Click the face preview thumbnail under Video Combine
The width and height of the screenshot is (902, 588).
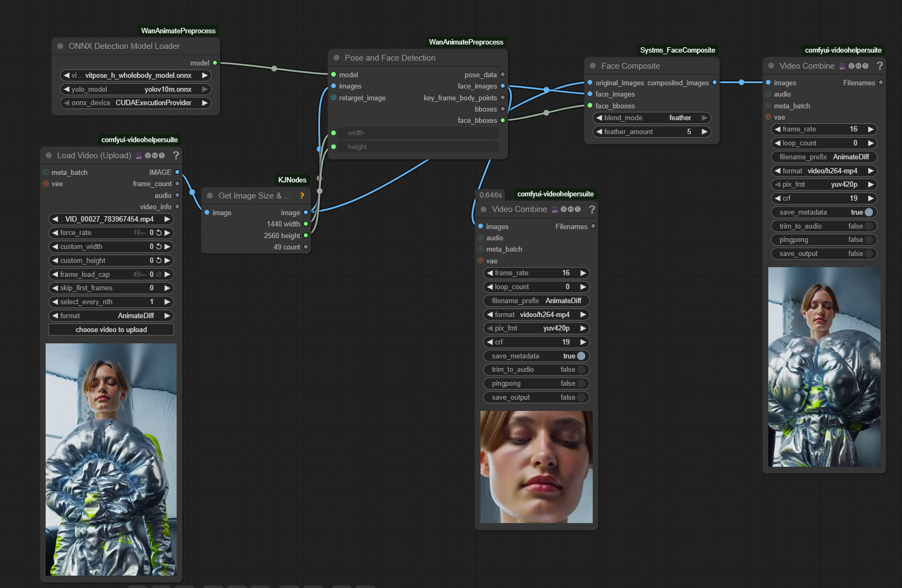[x=536, y=467]
